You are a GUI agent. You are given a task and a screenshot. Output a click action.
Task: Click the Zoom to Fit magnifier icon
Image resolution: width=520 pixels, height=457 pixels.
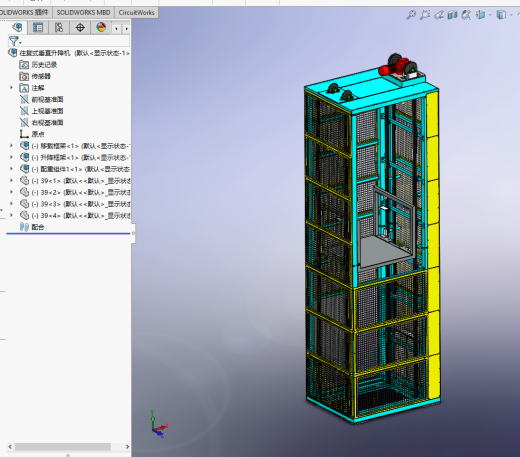(411, 15)
